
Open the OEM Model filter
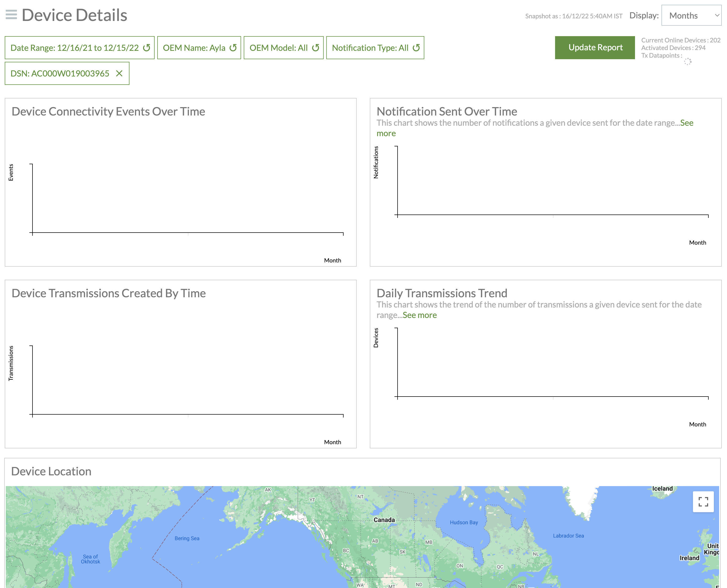tap(278, 48)
